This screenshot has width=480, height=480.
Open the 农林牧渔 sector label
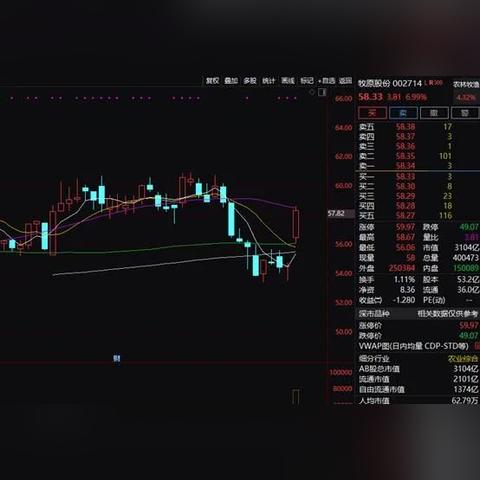tap(466, 84)
